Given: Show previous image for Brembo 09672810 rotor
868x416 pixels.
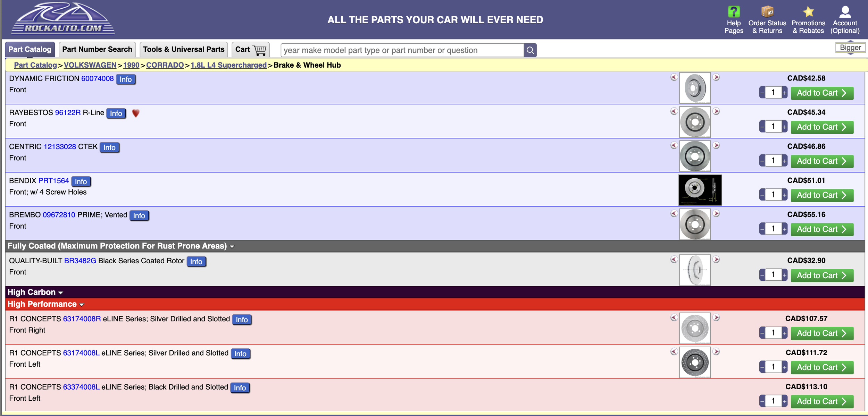Looking at the screenshot, I should coord(674,213).
